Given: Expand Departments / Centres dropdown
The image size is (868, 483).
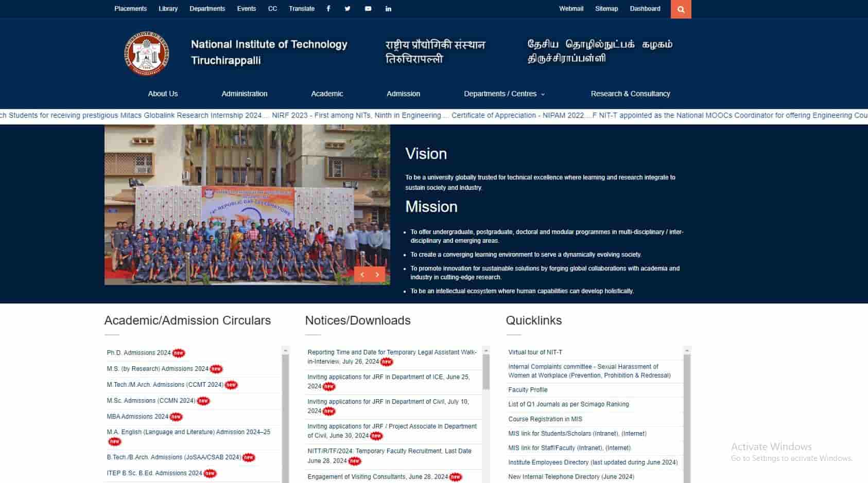Looking at the screenshot, I should tap(504, 94).
